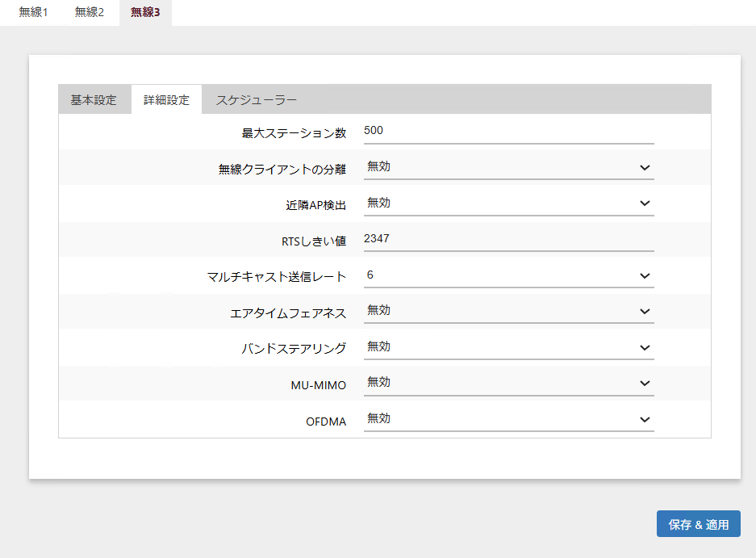Select the 詳細設定 tab
756x558 pixels.
pos(167,100)
